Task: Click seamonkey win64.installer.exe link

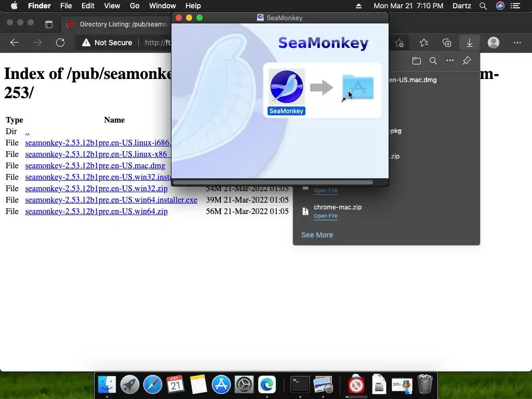Action: 111,200
